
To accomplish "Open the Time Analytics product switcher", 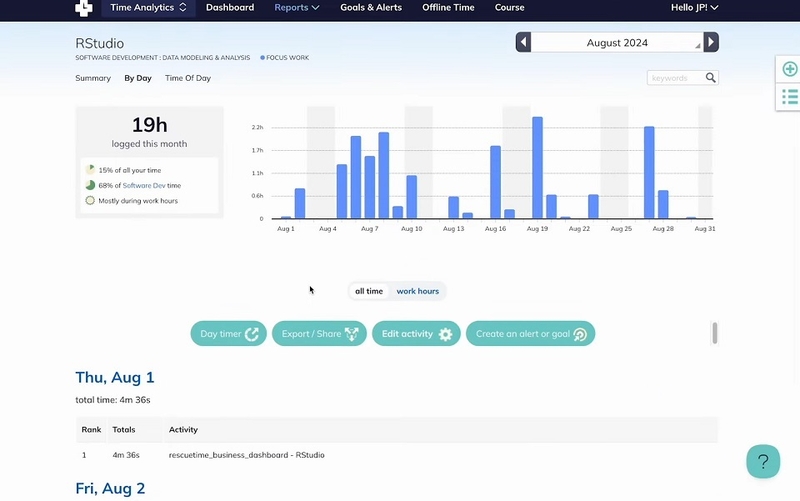I will tap(148, 8).
